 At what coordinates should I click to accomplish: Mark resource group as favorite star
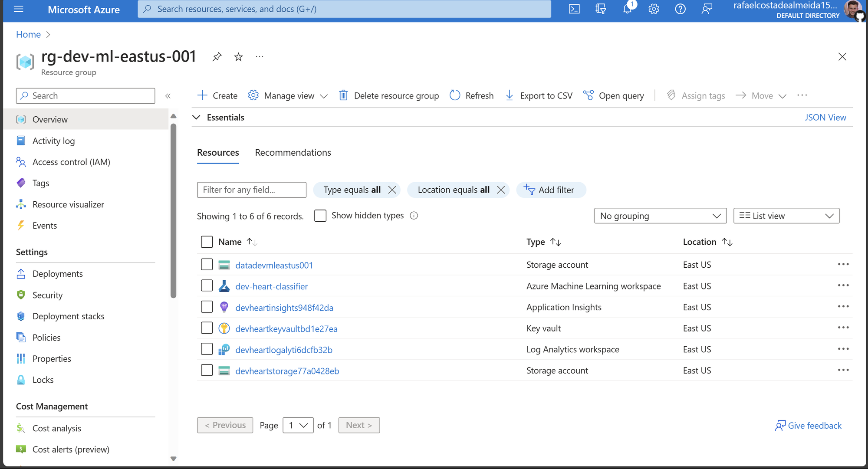coord(238,57)
